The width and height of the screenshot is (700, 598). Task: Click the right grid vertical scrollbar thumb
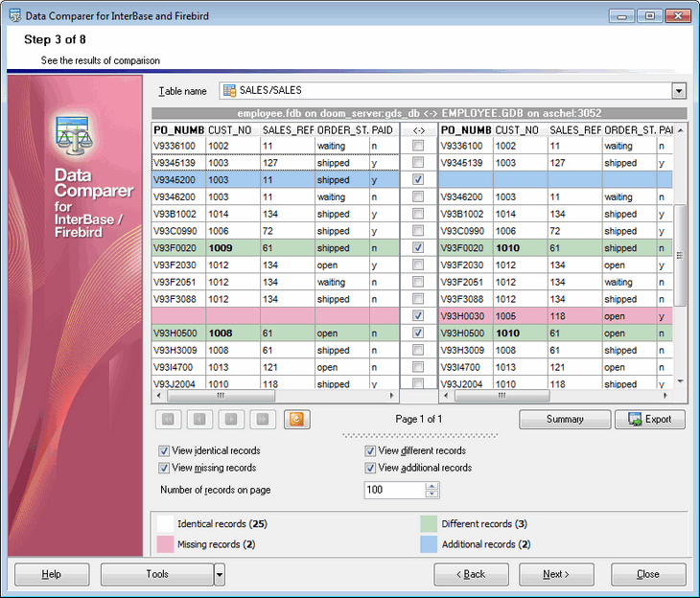coord(680,255)
